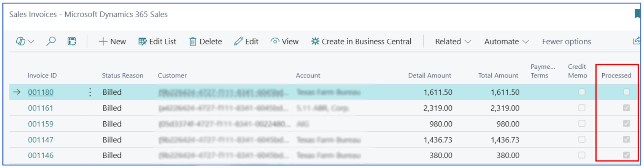644x168 pixels.
Task: Click the Processed column header
Action: click(616, 75)
